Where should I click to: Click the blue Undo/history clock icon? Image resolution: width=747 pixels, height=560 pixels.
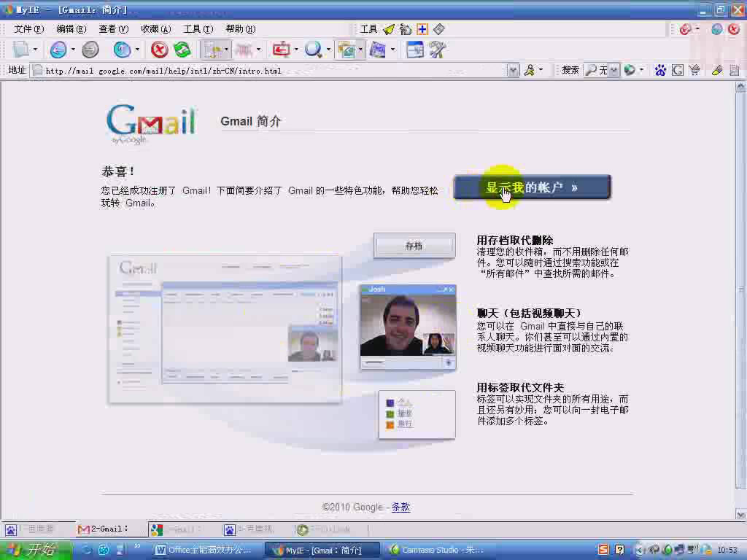[x=122, y=50]
